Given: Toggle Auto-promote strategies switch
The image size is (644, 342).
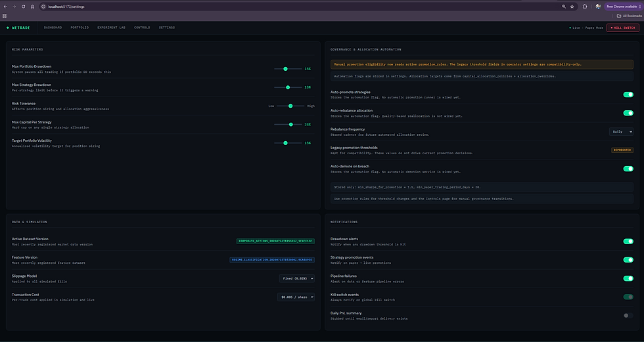Looking at the screenshot, I should tap(628, 95).
